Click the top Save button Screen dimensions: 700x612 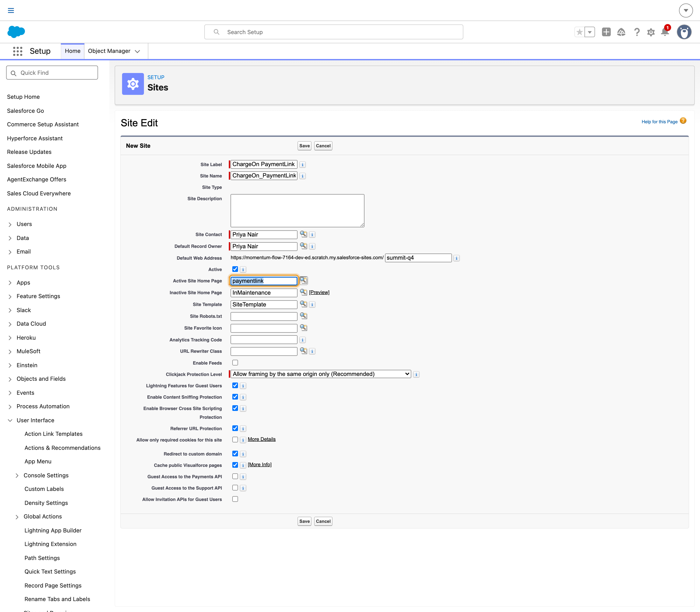tap(304, 146)
